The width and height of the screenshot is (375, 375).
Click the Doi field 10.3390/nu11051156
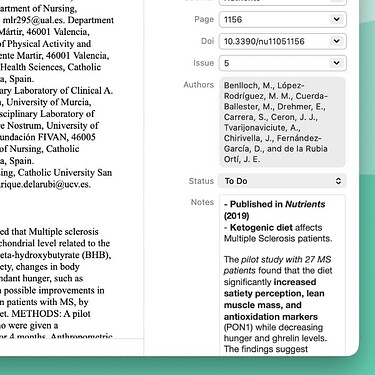point(282,41)
